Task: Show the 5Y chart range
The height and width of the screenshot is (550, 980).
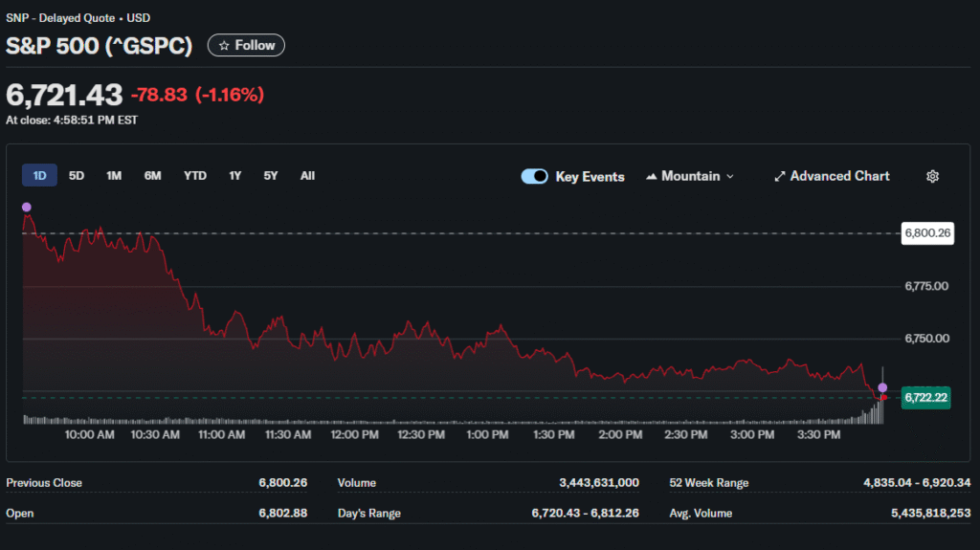Action: pyautogui.click(x=271, y=176)
